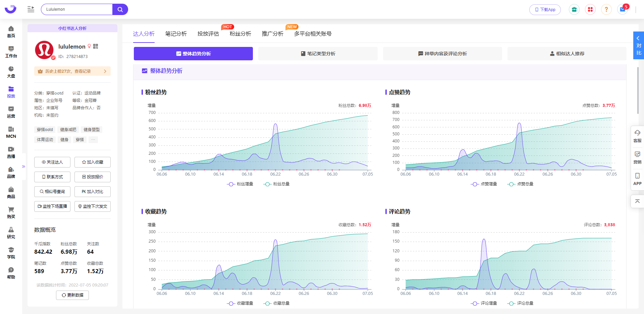
Task: Click the 加入收藏 button
Action: [x=93, y=162]
